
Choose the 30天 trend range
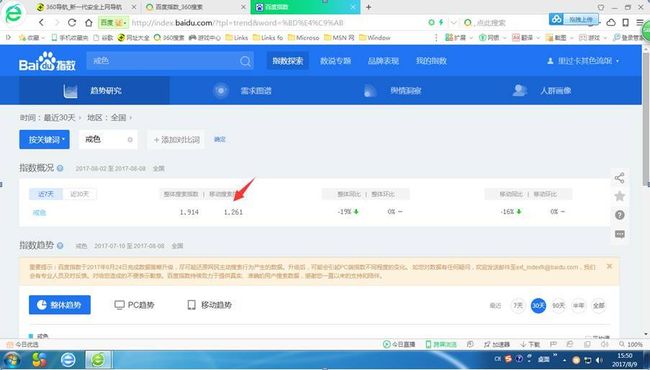pos(538,306)
